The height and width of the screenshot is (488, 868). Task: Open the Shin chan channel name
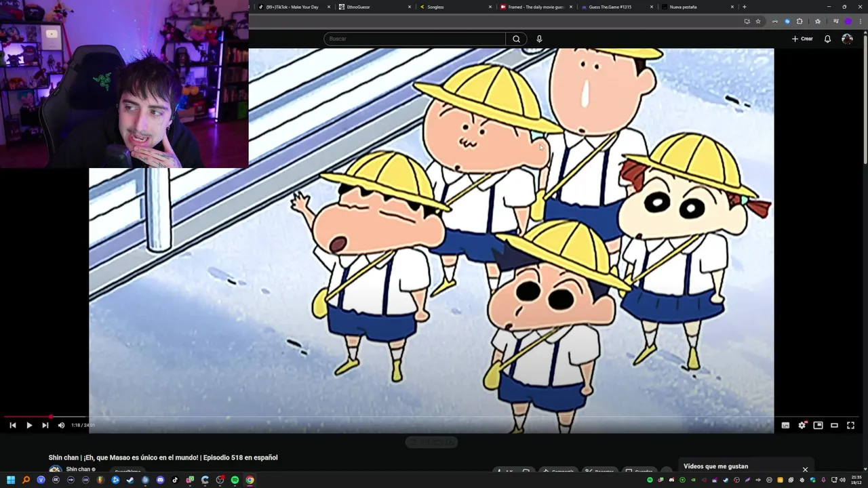[x=78, y=469]
